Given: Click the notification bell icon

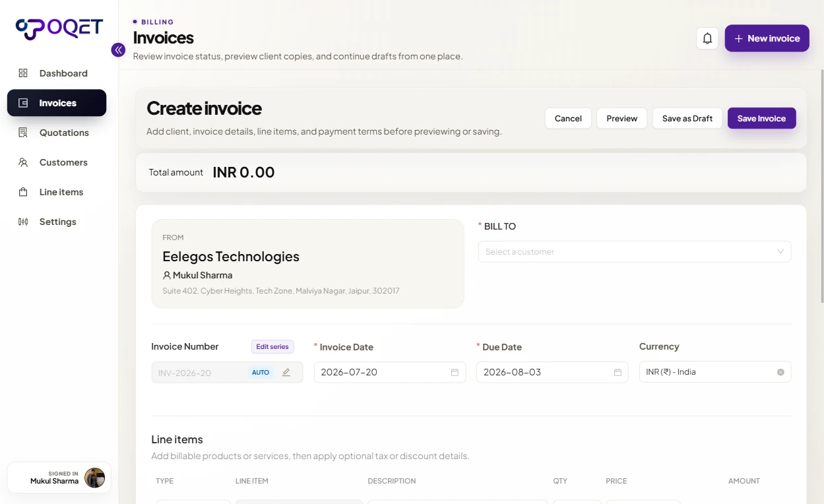Looking at the screenshot, I should click(707, 38).
